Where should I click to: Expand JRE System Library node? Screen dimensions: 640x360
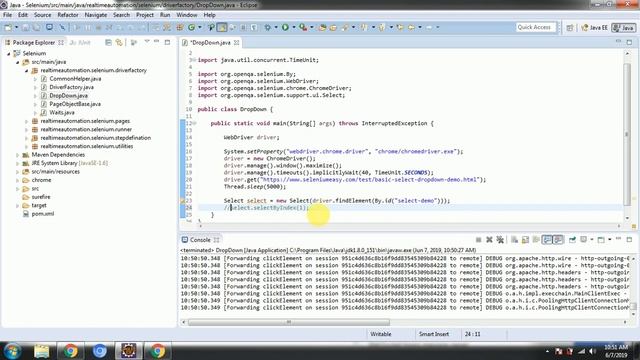click(x=18, y=163)
